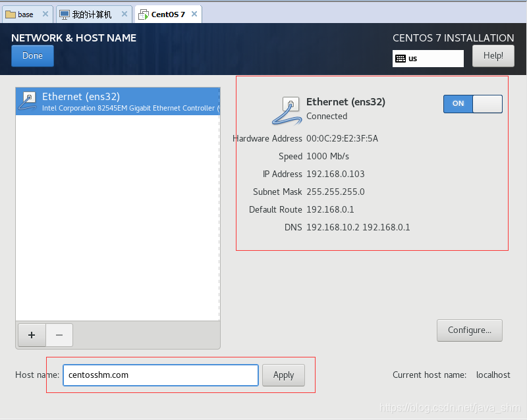The height and width of the screenshot is (420, 527).
Task: Click the large Ethernet icon in details panel
Action: [287, 111]
